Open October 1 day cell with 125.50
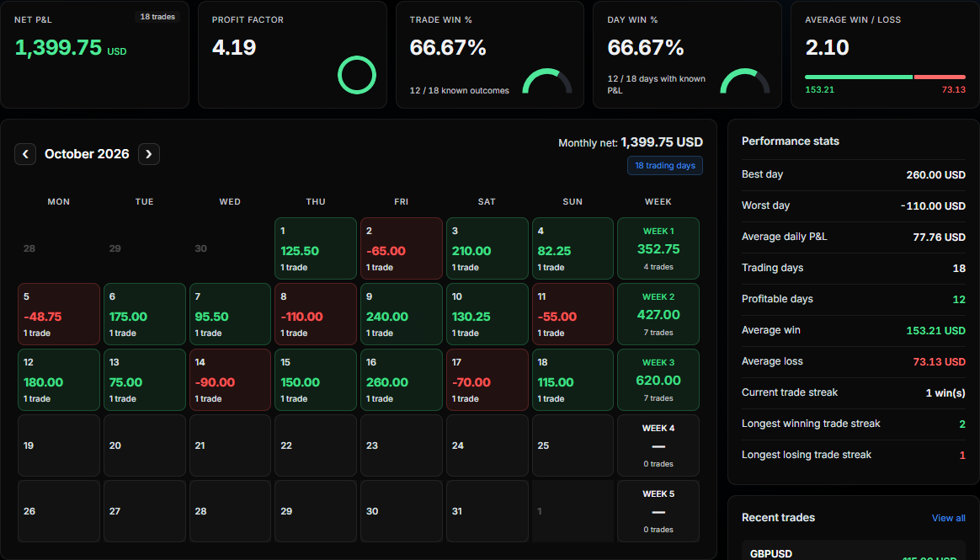Viewport: 980px width, 560px height. pos(316,248)
